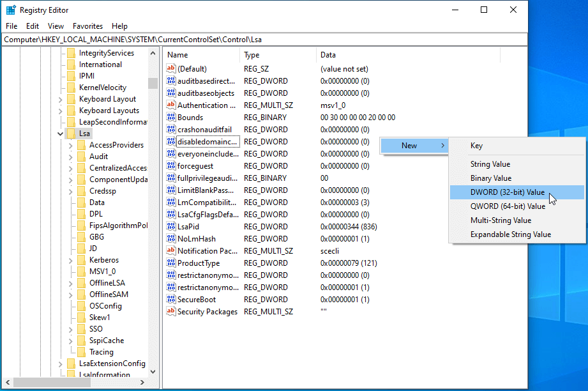Select String Value in the New submenu

(490, 164)
